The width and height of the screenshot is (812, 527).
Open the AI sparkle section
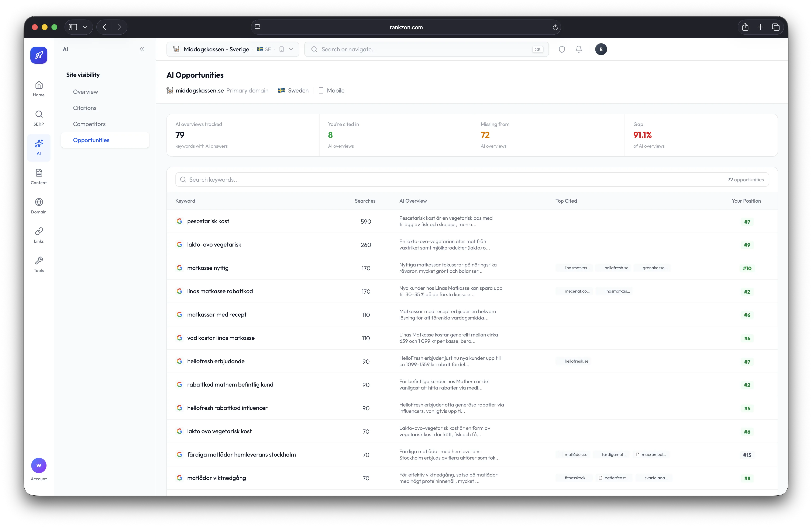click(39, 147)
